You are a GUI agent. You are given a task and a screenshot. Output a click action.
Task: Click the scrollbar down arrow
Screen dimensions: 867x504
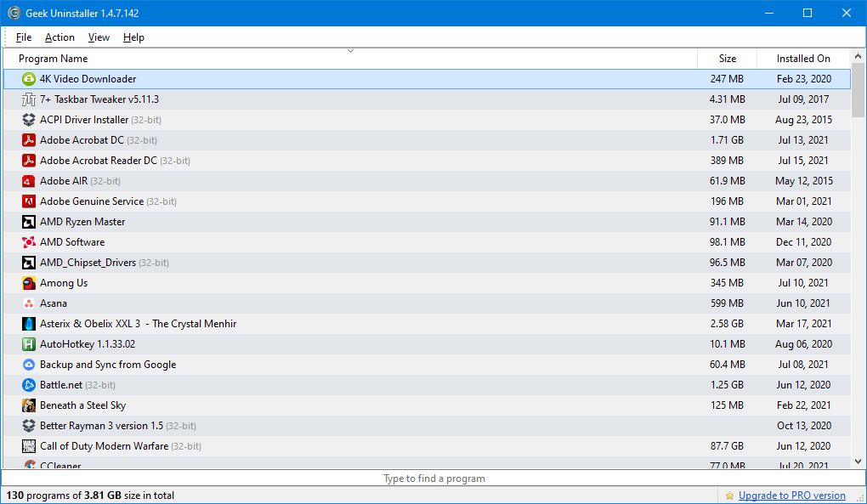click(858, 462)
